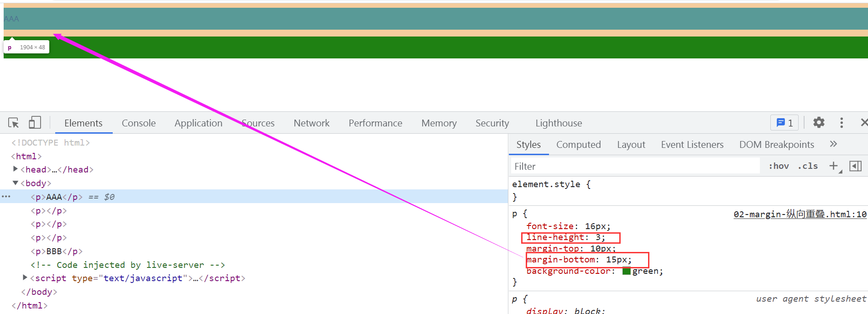Expand the head element node
868x314 pixels.
click(16, 169)
